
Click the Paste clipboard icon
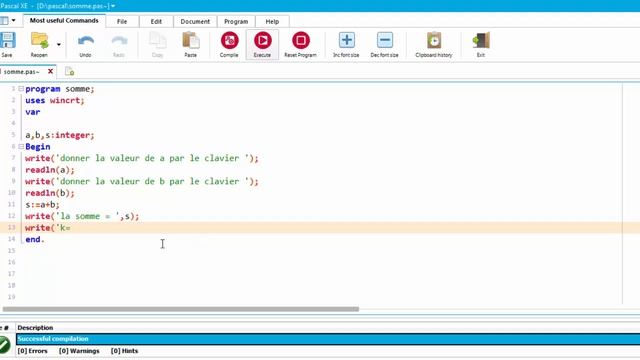191,40
